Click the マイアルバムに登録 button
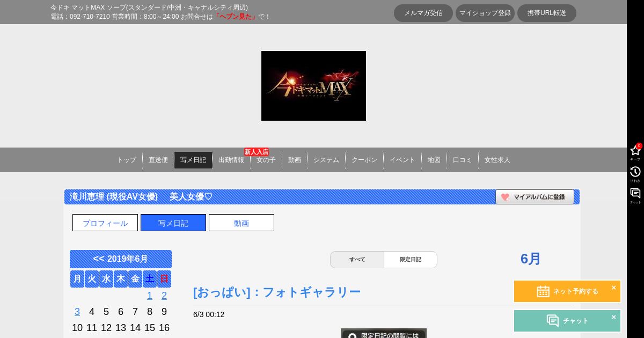644x338 pixels. click(x=535, y=197)
